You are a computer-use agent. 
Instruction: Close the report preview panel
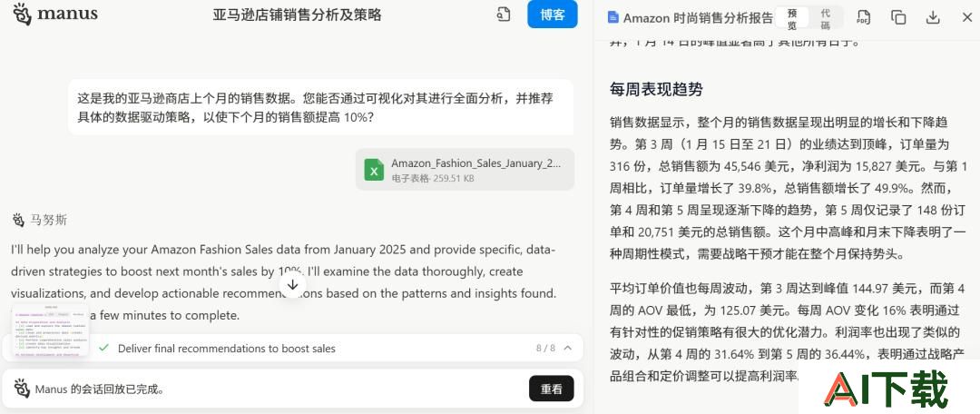[x=967, y=17]
